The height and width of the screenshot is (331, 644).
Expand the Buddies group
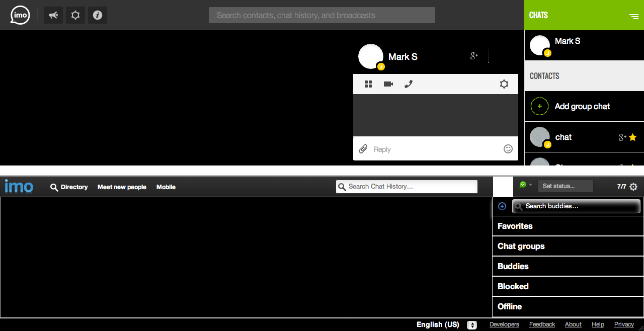pyautogui.click(x=568, y=267)
